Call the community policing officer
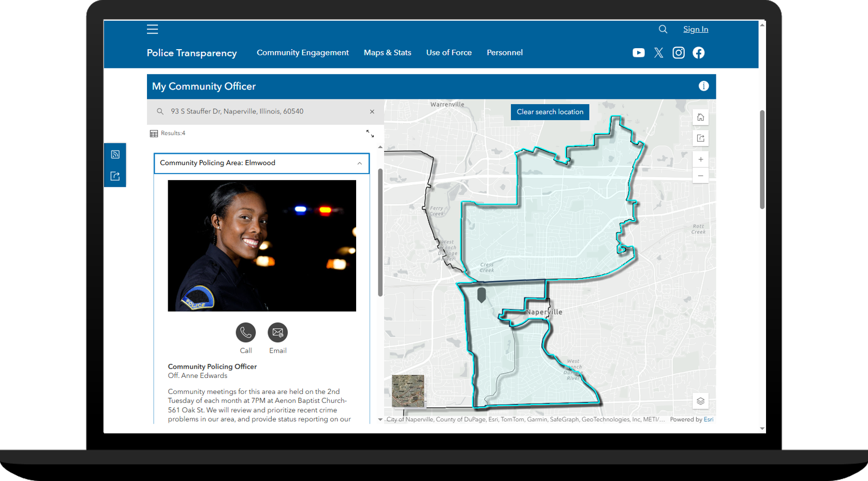The width and height of the screenshot is (868, 481). pyautogui.click(x=246, y=333)
